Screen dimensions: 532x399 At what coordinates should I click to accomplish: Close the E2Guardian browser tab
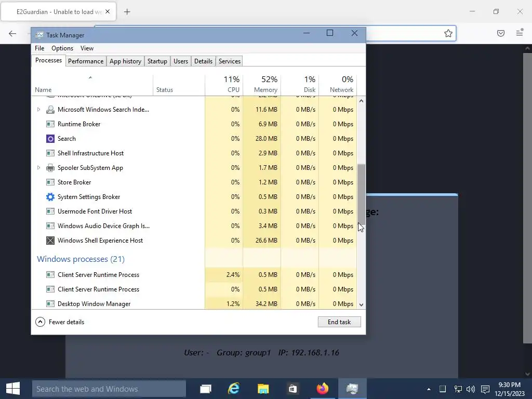[x=108, y=11]
